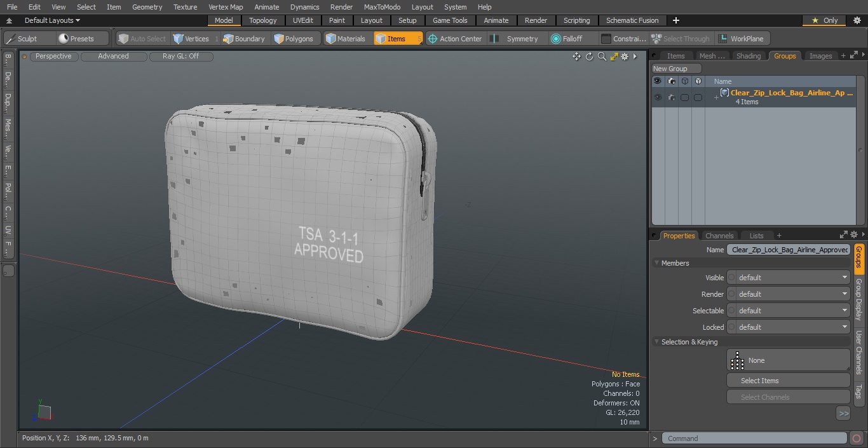Check the first box on the group row

tap(684, 97)
